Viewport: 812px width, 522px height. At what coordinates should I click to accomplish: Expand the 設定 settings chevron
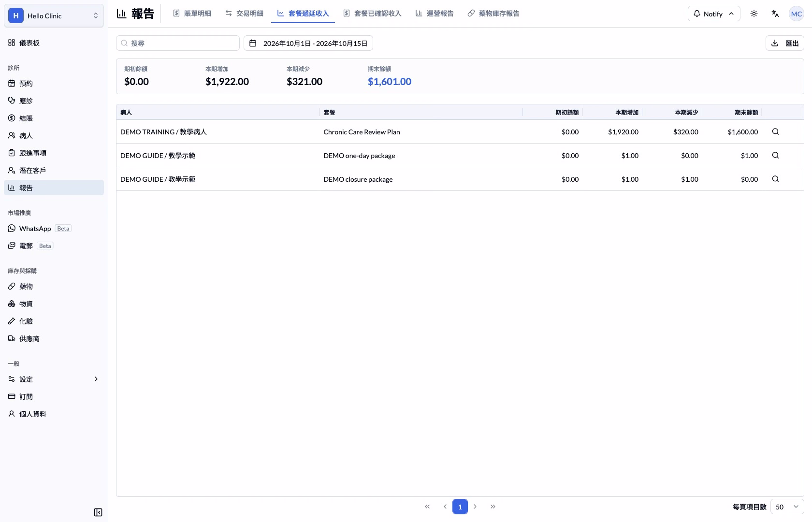click(96, 379)
